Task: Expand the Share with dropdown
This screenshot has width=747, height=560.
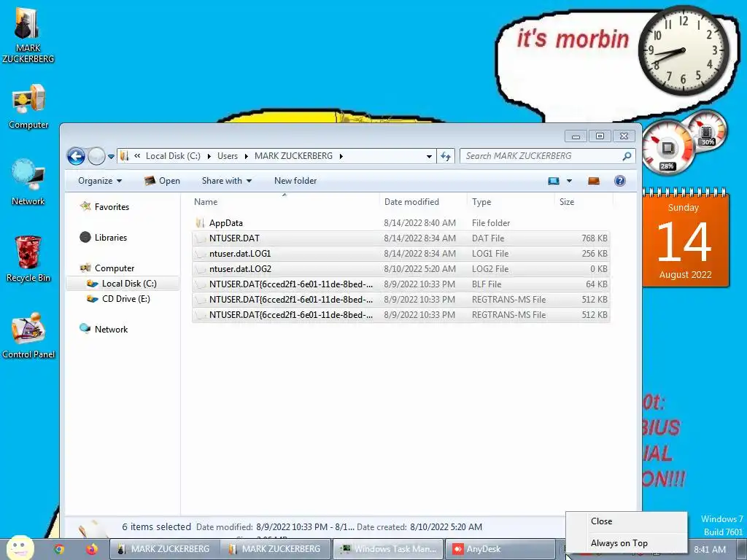Action: [x=227, y=181]
